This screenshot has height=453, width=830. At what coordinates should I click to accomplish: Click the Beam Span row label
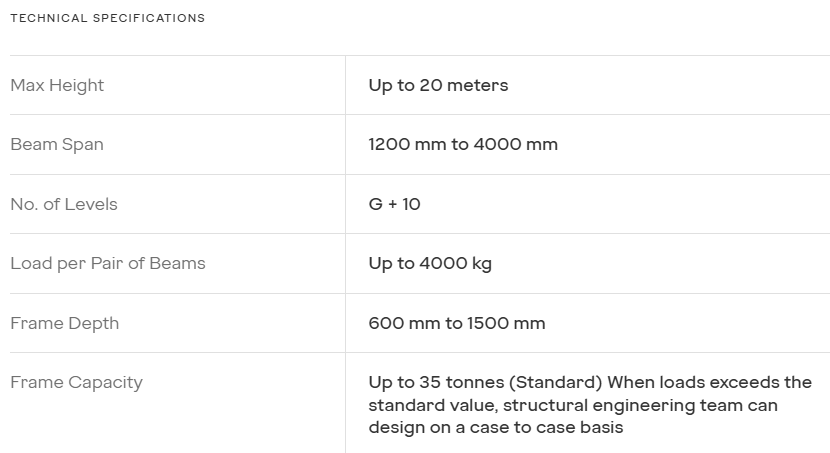(57, 144)
